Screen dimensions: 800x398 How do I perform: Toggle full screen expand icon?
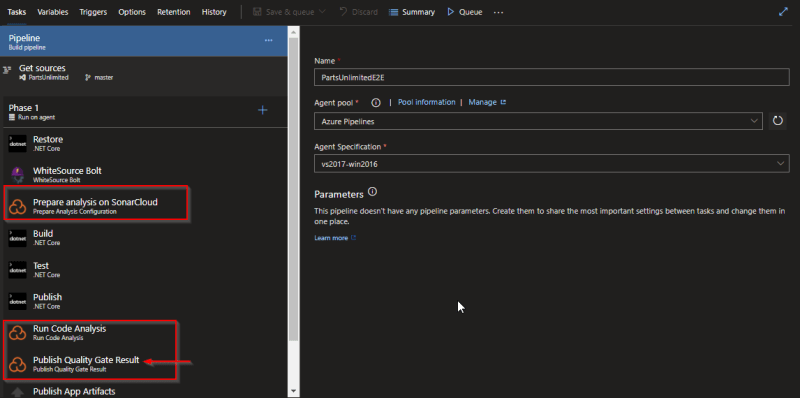pyautogui.click(x=783, y=12)
